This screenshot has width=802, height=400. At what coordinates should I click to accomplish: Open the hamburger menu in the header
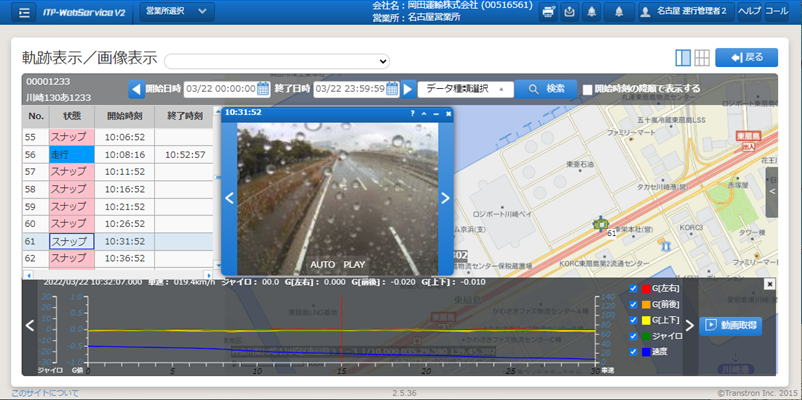coord(24,11)
